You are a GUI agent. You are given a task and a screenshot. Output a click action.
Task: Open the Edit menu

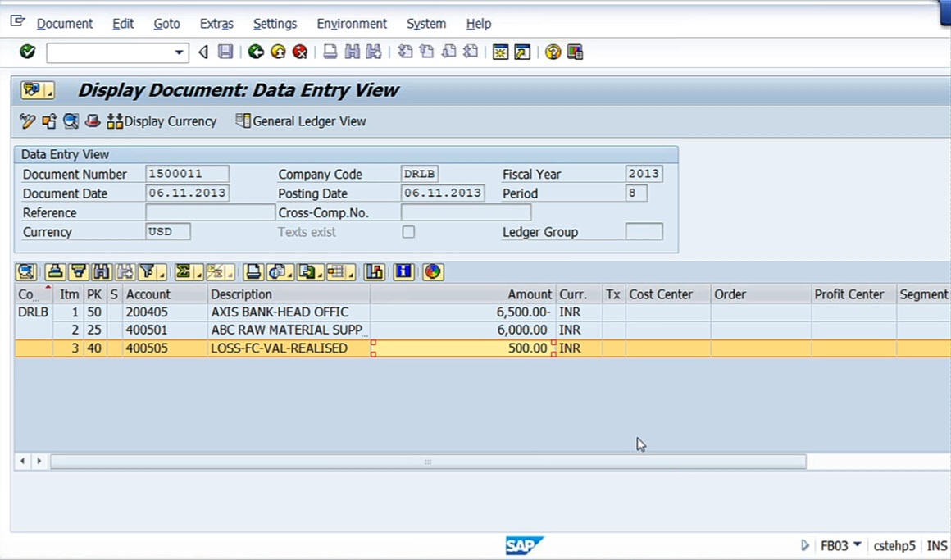[122, 24]
